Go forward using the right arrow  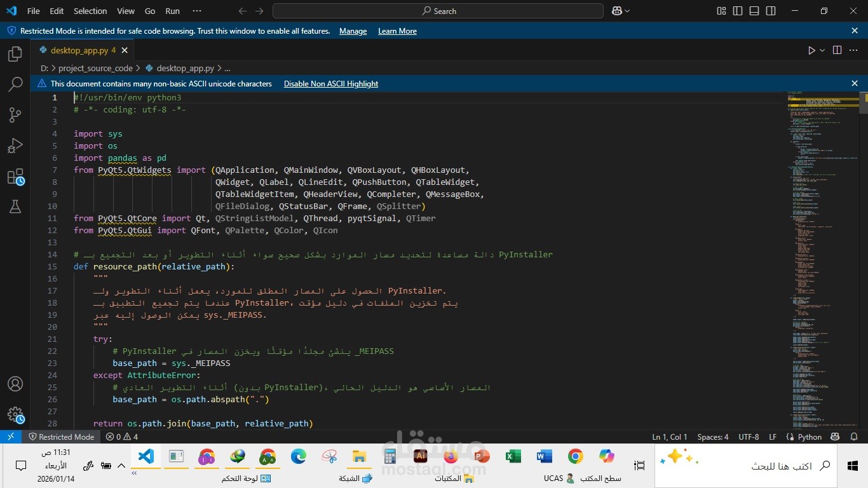[x=259, y=11]
